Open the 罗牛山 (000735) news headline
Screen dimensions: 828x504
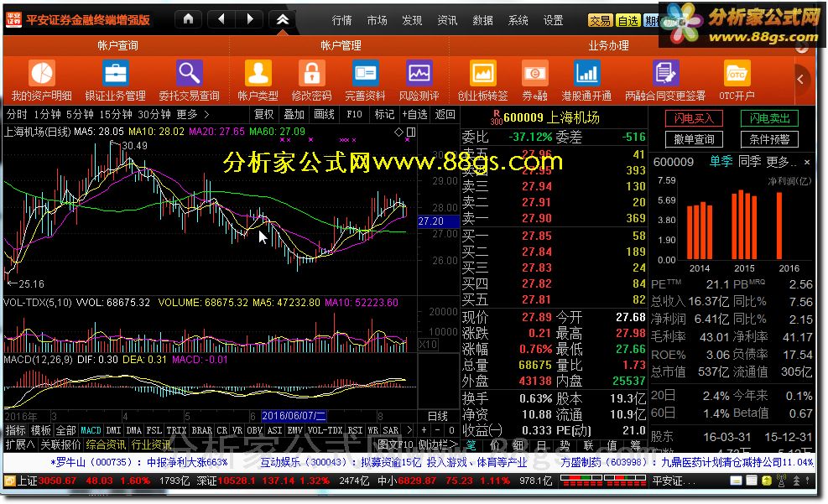tap(139, 462)
